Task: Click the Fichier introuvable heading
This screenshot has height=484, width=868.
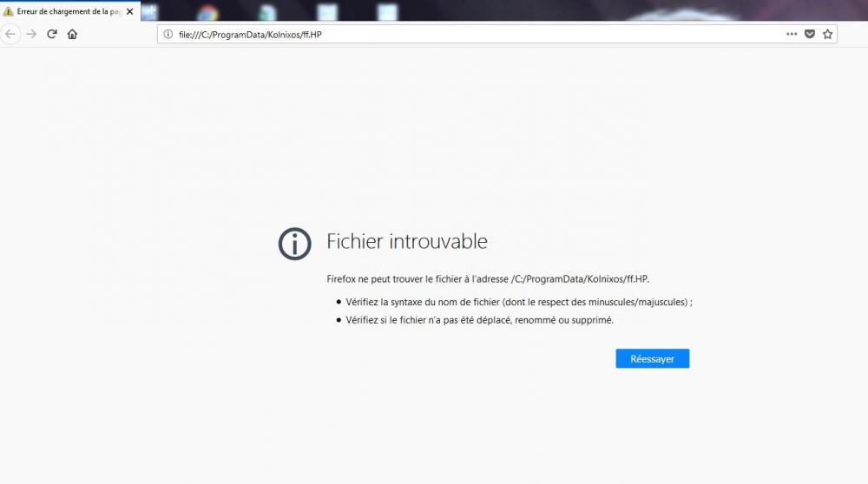Action: [x=407, y=241]
